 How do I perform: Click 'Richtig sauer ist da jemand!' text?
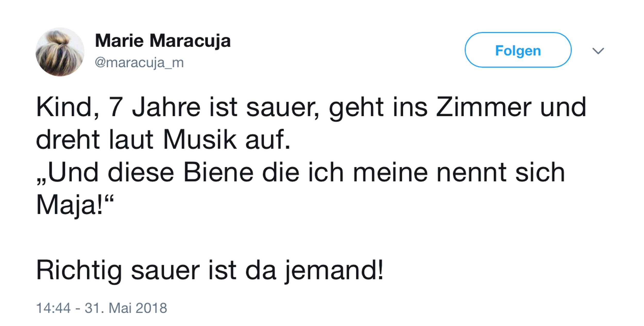click(210, 270)
